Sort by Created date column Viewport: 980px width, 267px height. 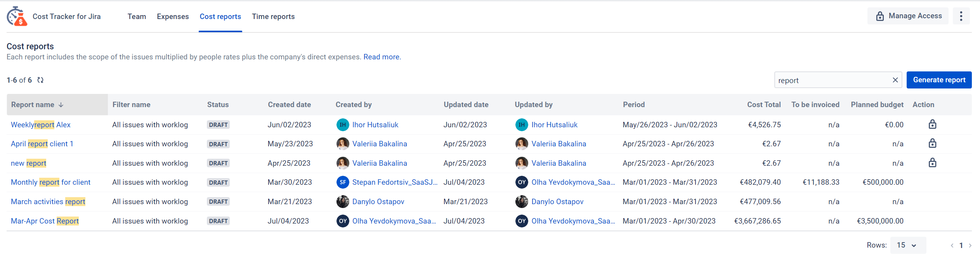289,104
